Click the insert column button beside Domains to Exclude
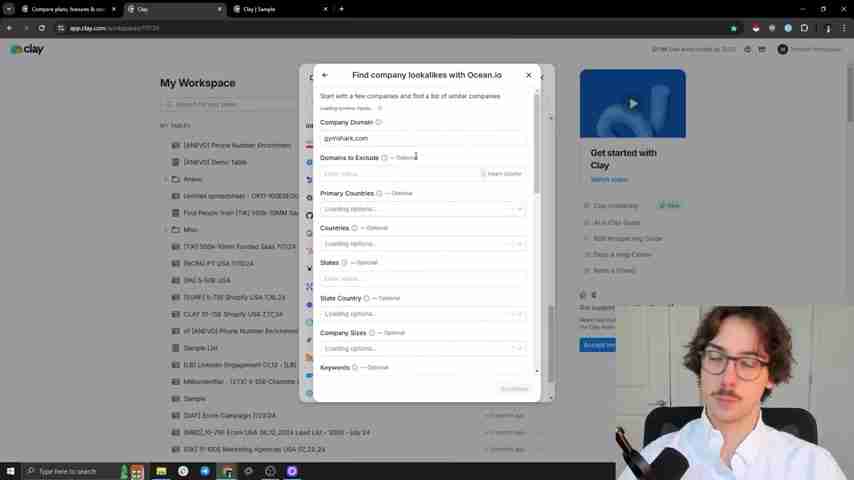 coord(502,174)
